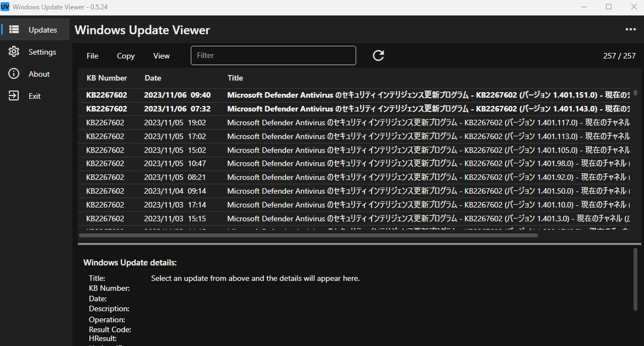The width and height of the screenshot is (644, 346).
Task: Click the "Select an update from above" message
Action: 255,278
